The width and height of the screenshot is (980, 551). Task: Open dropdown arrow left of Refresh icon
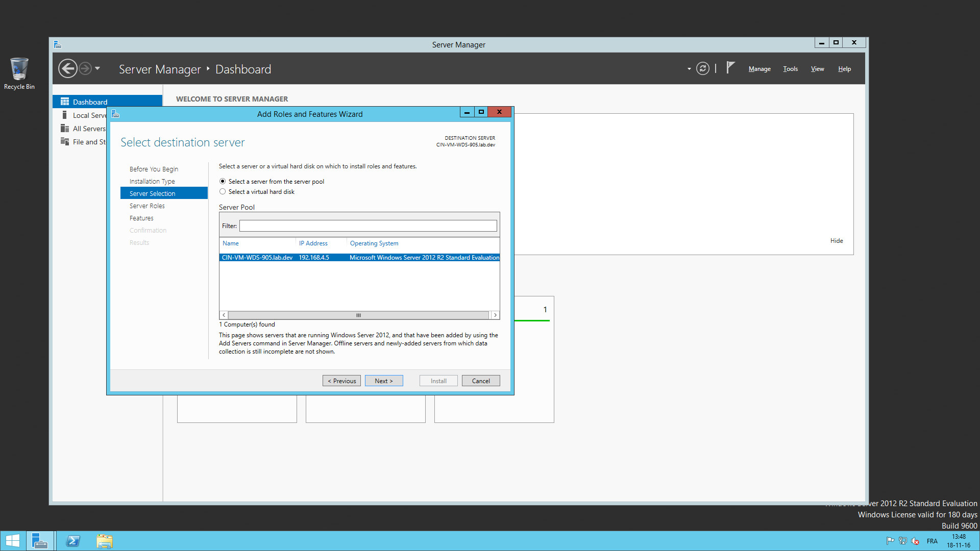pyautogui.click(x=689, y=69)
